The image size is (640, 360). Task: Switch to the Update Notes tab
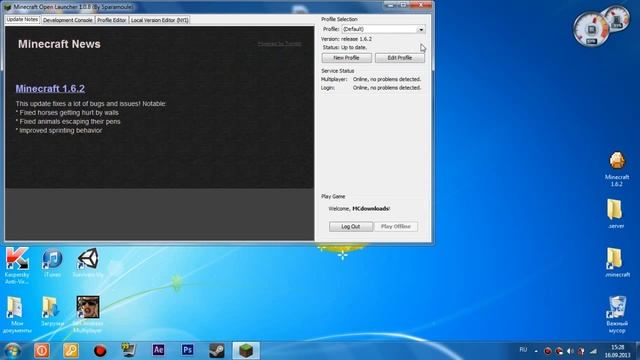pos(22,20)
